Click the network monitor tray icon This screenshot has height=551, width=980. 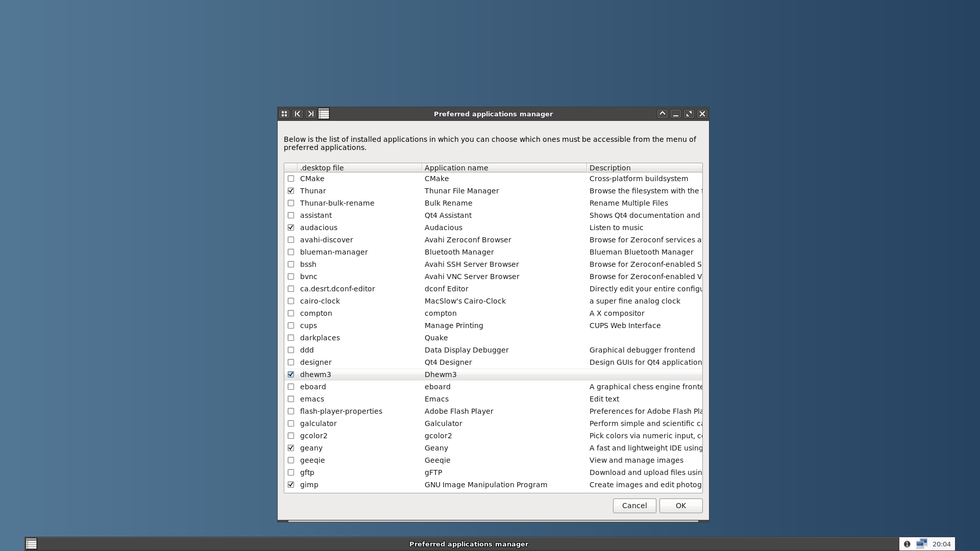(921, 544)
